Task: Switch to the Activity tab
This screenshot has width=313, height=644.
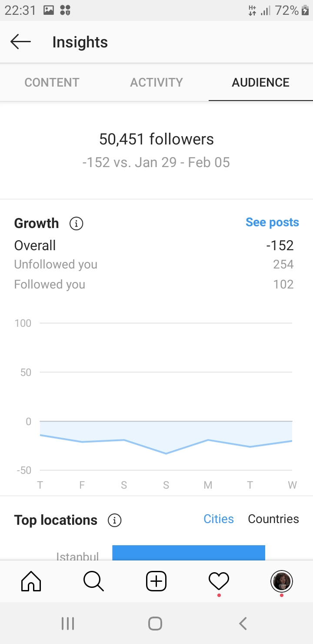Action: click(x=156, y=82)
